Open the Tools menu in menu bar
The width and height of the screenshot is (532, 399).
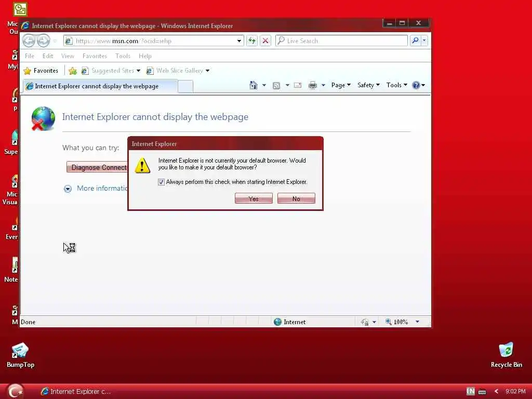click(123, 56)
